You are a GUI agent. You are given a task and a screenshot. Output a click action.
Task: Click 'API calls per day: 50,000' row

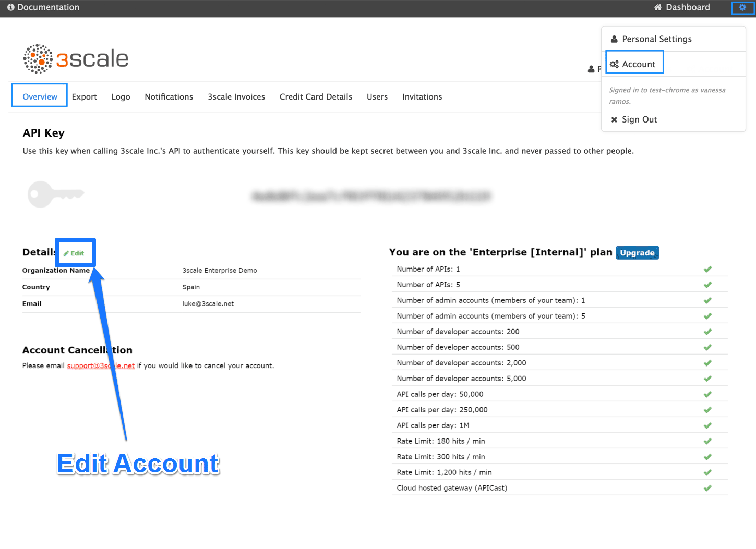[559, 394]
